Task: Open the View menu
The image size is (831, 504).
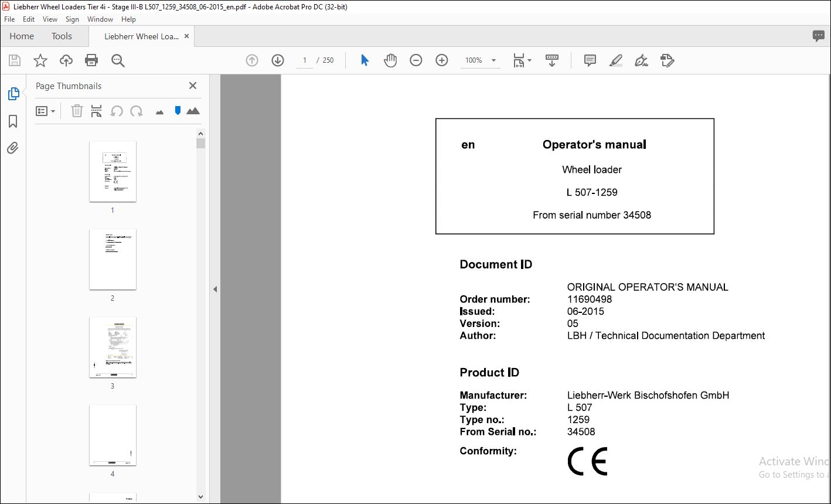Action: click(x=50, y=19)
